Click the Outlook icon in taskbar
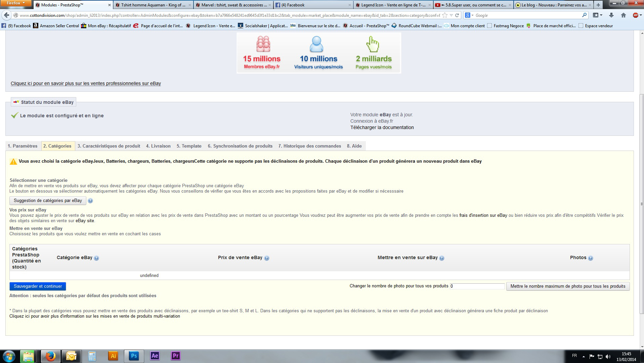 click(71, 356)
